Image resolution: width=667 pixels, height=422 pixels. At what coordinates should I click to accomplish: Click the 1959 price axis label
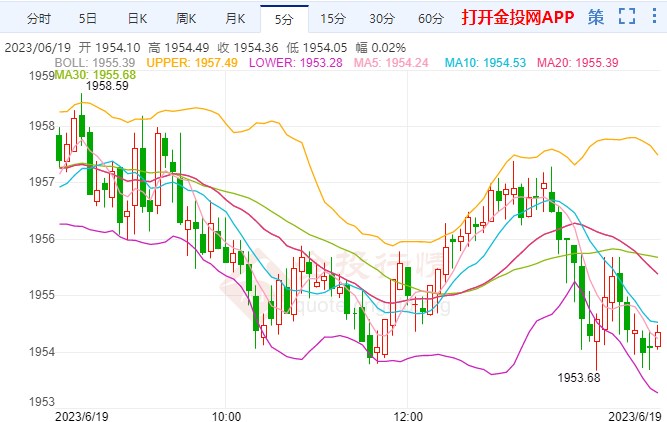(x=42, y=76)
